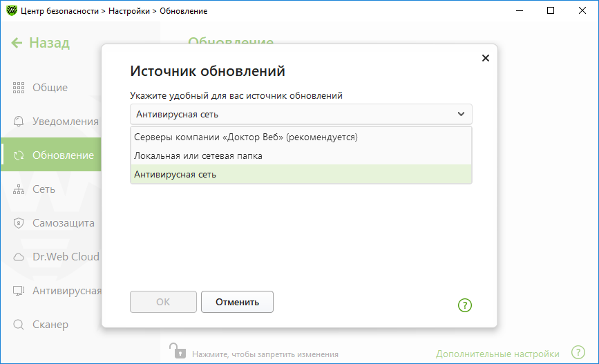
Task: Expand the update source dropdown arrow
Action: (x=461, y=114)
